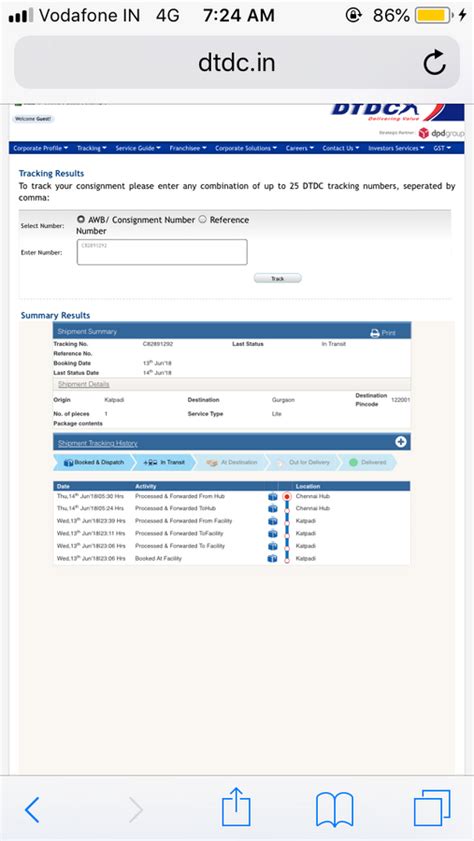Click the Summary Results heading
Screen dimensions: 474x841
[x=55, y=315]
